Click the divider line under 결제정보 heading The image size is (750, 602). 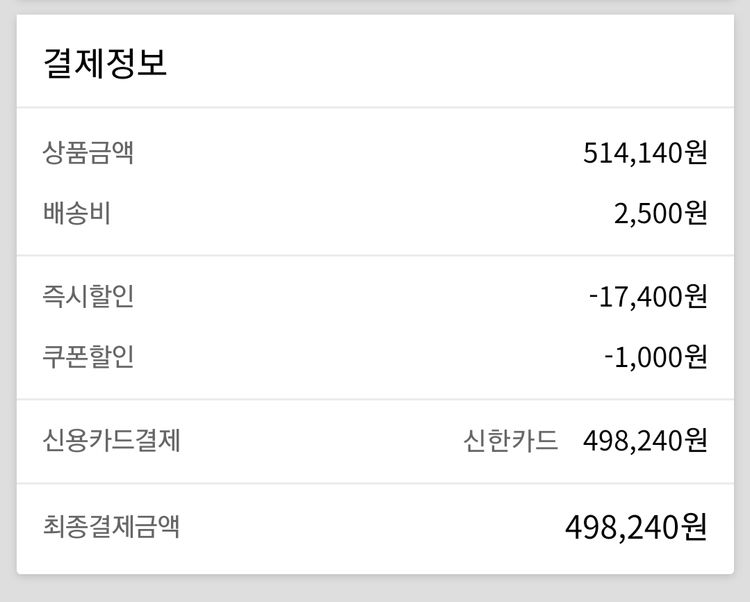click(375, 107)
